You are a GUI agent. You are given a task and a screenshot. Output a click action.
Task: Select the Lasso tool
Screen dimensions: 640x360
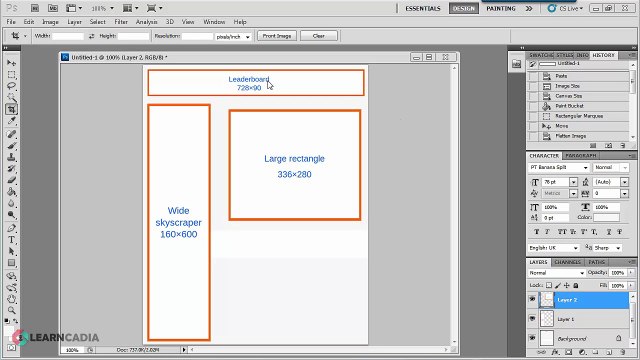[x=11, y=86]
